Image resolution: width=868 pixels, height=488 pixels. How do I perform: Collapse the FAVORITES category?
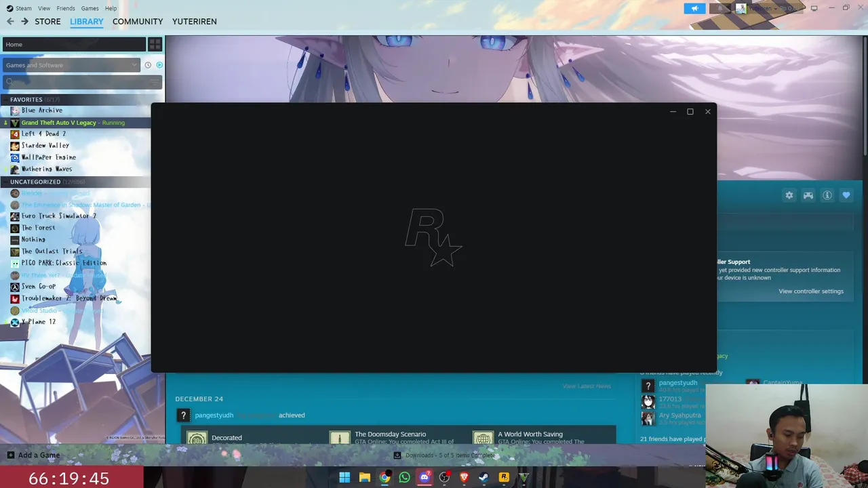26,100
